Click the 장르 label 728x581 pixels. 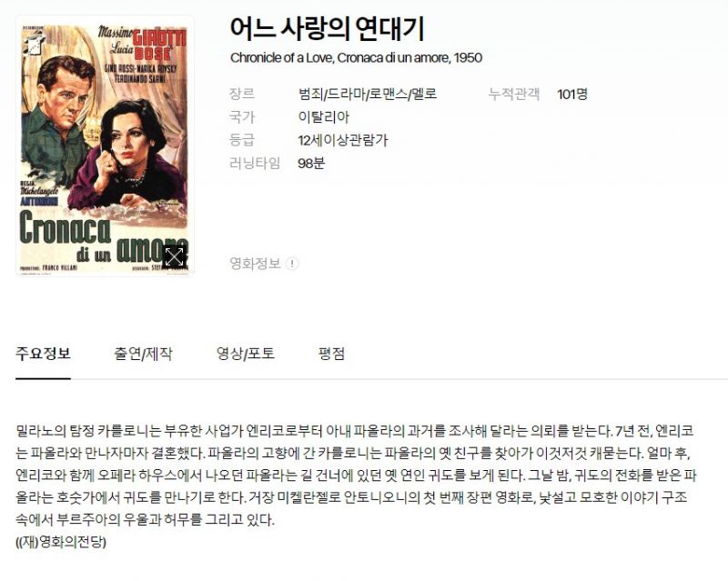242,95
